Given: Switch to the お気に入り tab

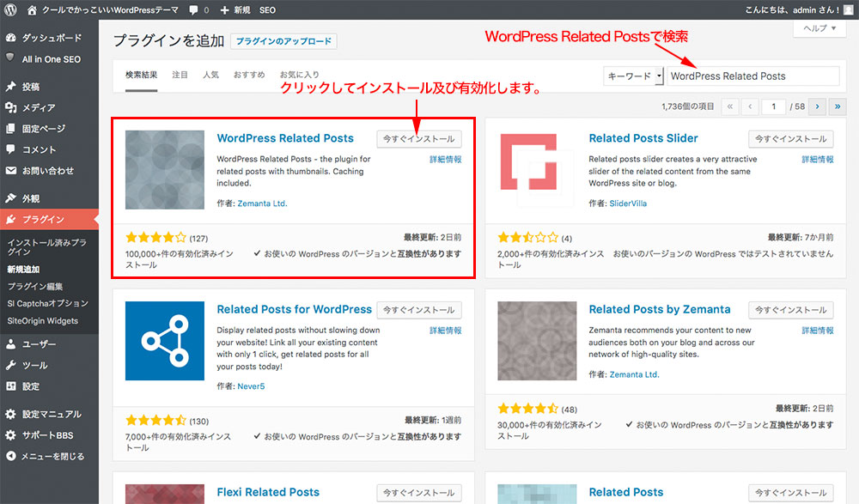Looking at the screenshot, I should (299, 75).
